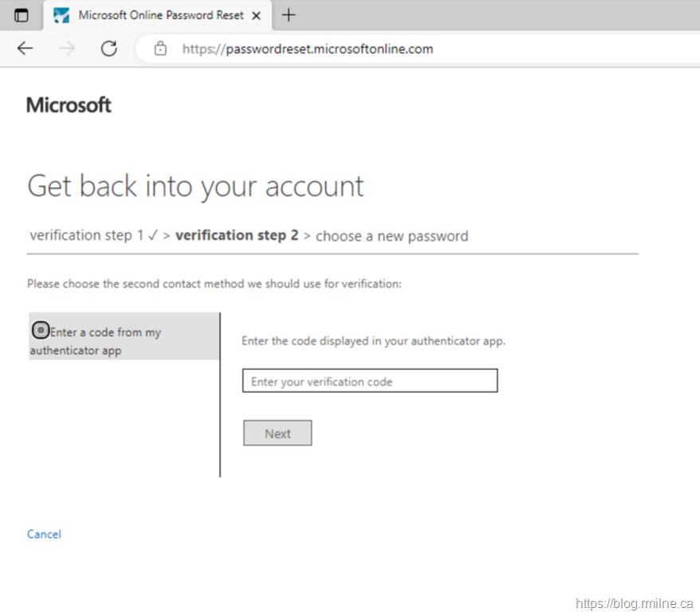Open a new browser tab
This screenshot has width=700, height=612.
point(289,15)
